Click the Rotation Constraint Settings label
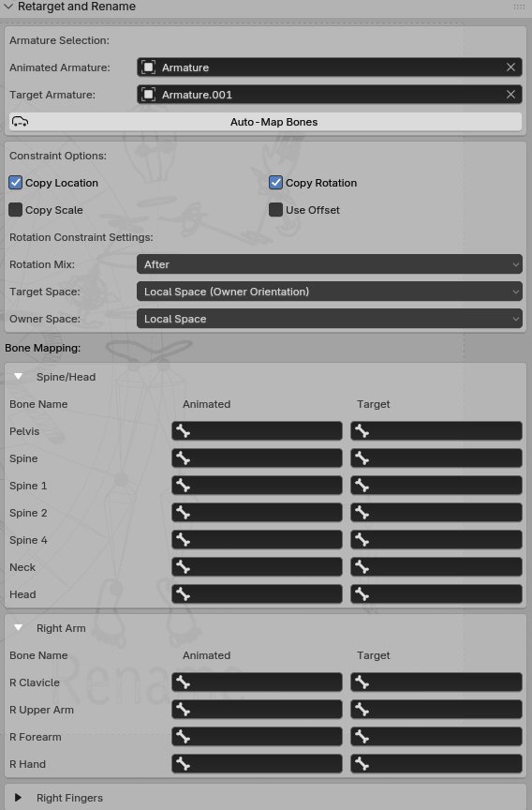This screenshot has height=810, width=532. (x=81, y=237)
